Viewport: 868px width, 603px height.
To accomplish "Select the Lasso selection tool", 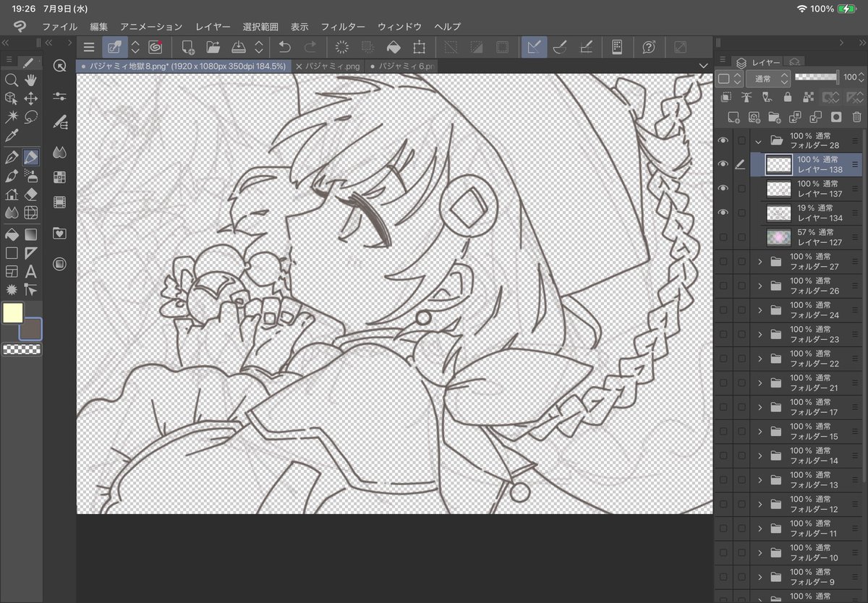I will (31, 117).
